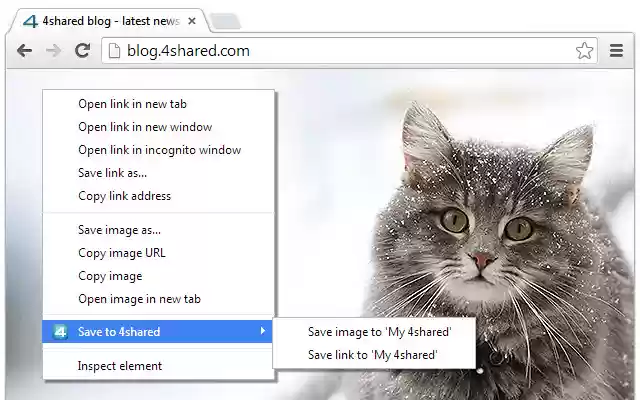Screen dimensions: 640x400
Task: Choose Open link in new window
Action: pos(158,127)
